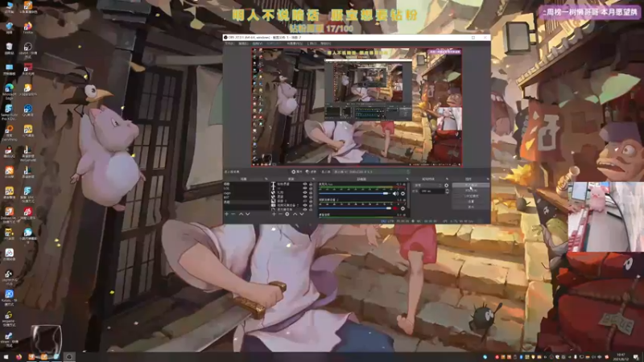
Task: Open the 文件 (File) menu in OBS
Action: (x=229, y=43)
